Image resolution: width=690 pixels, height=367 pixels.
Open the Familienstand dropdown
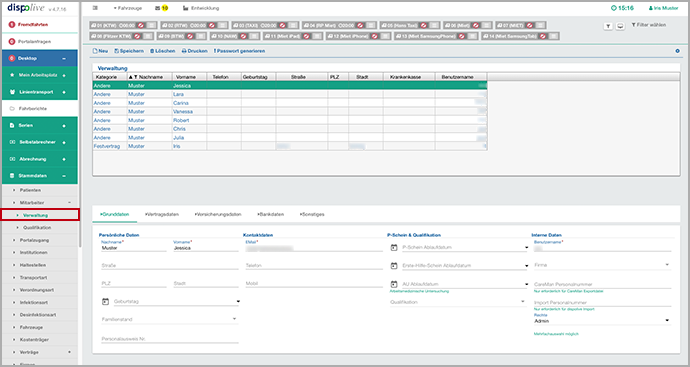169,319
